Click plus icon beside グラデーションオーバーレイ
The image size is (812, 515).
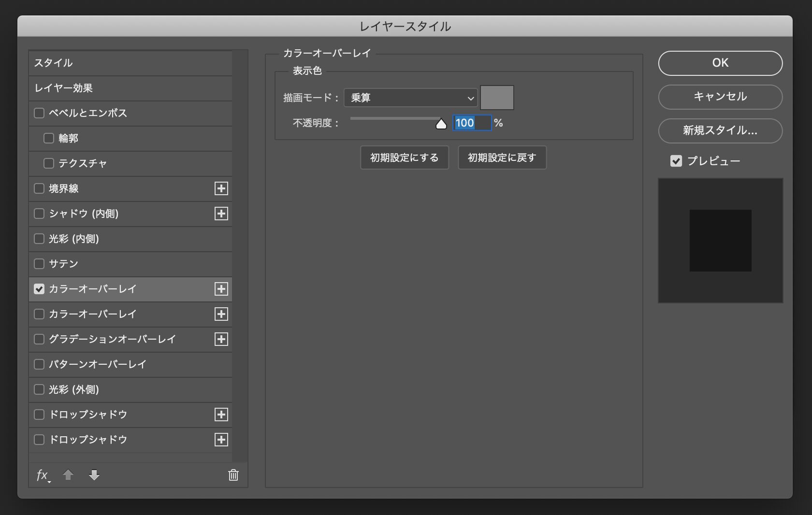(221, 339)
